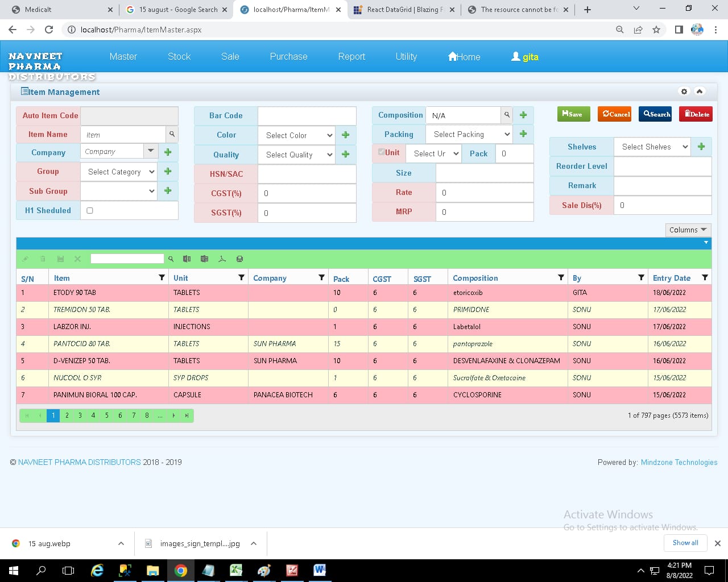
Task: Open panel settings gear icon
Action: (684, 92)
